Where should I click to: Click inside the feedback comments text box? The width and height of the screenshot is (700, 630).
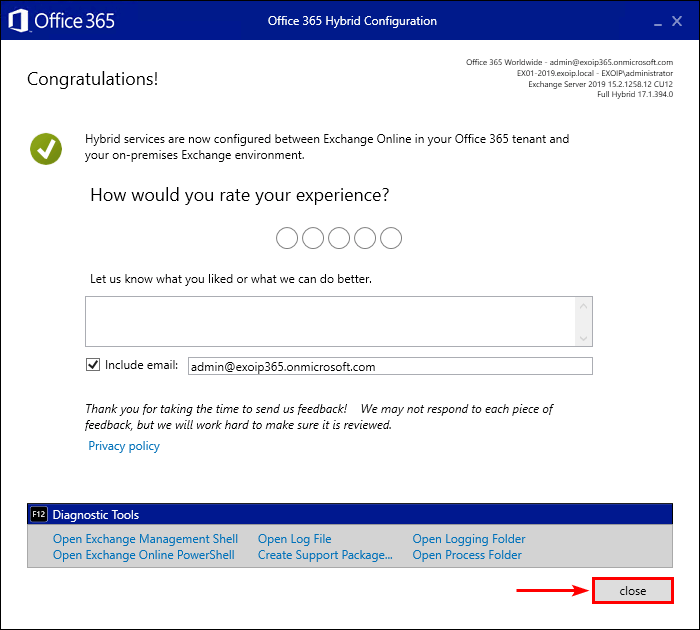tap(330, 321)
